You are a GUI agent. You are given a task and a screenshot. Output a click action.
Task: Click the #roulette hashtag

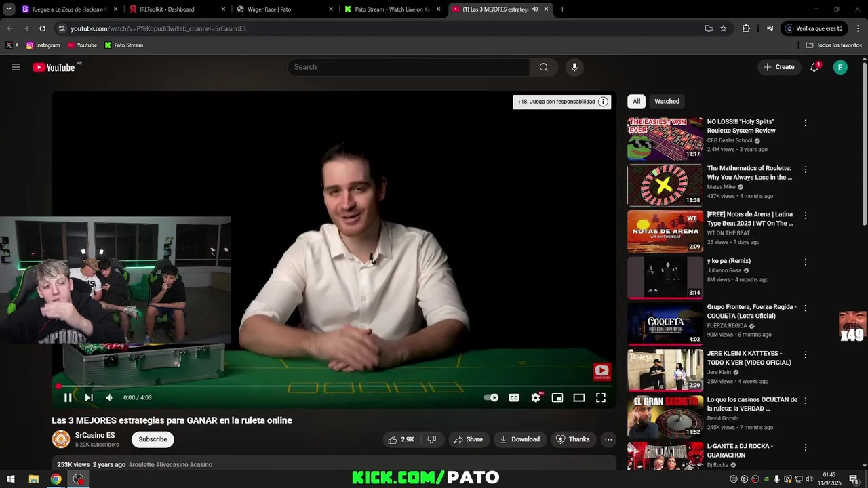[x=142, y=464]
